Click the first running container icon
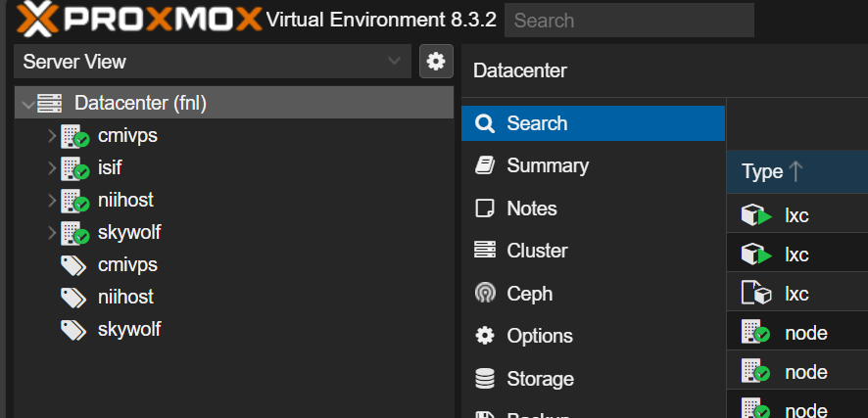This screenshot has height=418, width=868. [x=756, y=215]
